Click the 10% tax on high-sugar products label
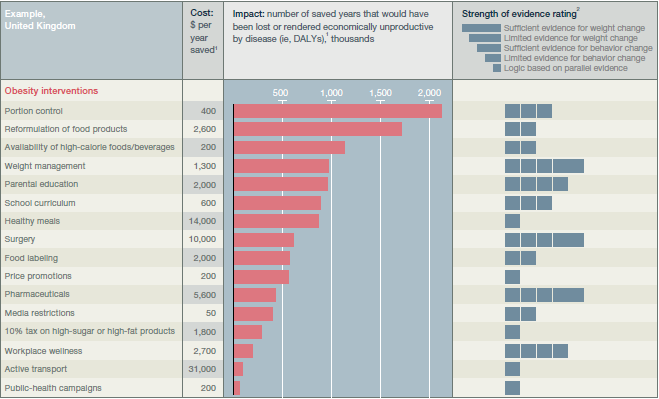 [x=90, y=331]
